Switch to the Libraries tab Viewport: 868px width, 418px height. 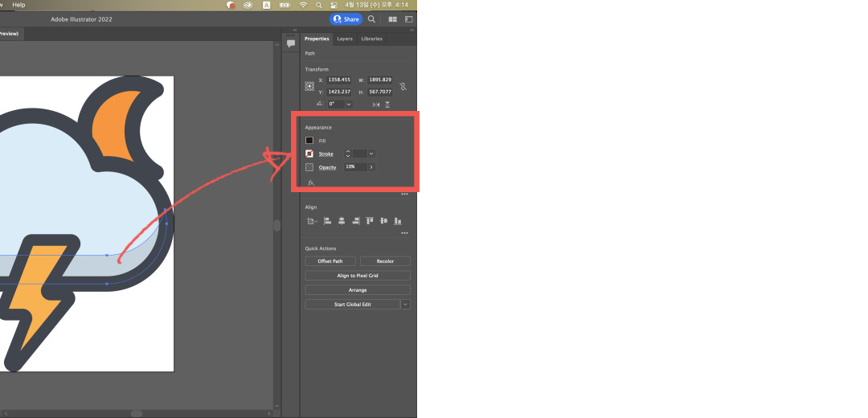click(x=371, y=39)
